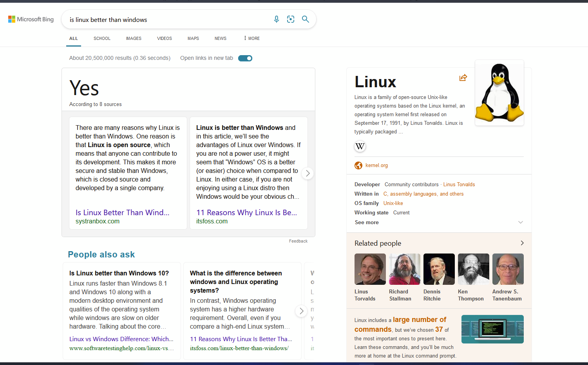Viewport: 588px width, 365px height.
Task: Click See more text in Linux card
Action: (367, 222)
